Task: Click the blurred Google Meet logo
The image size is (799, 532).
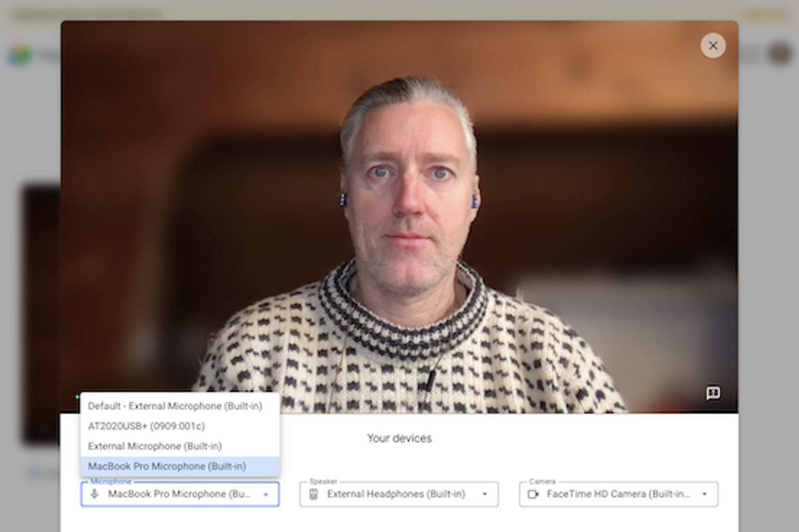Action: pyautogui.click(x=20, y=57)
